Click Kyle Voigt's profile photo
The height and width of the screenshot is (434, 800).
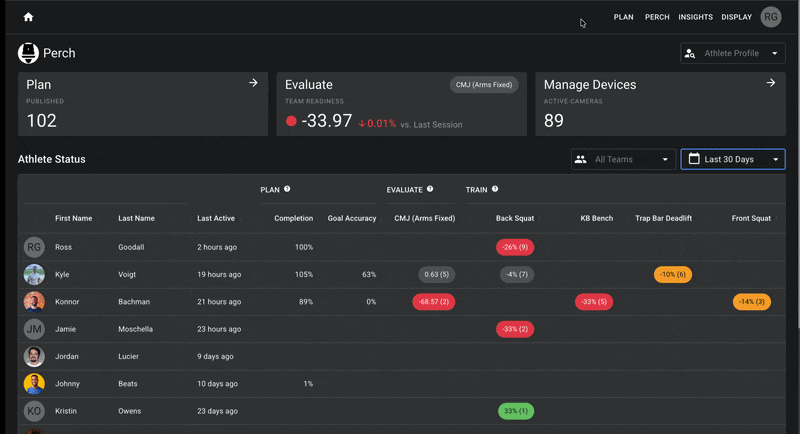(x=34, y=274)
